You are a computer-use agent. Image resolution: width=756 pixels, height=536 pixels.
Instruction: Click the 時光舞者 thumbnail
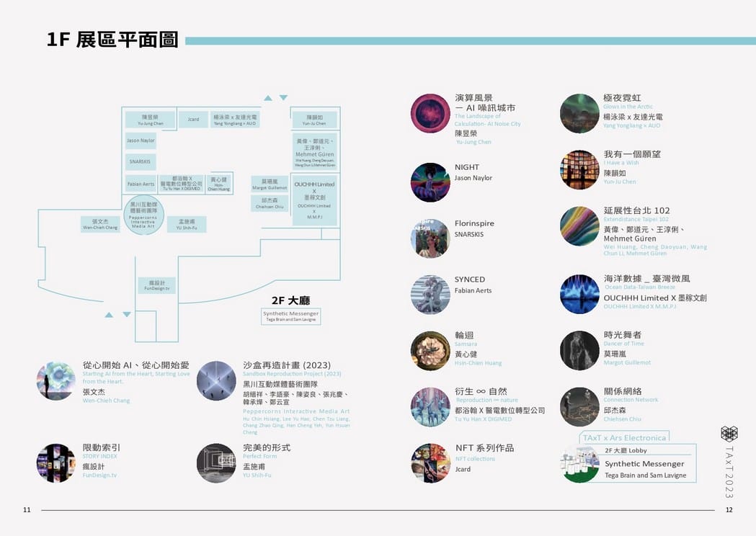[x=579, y=350]
